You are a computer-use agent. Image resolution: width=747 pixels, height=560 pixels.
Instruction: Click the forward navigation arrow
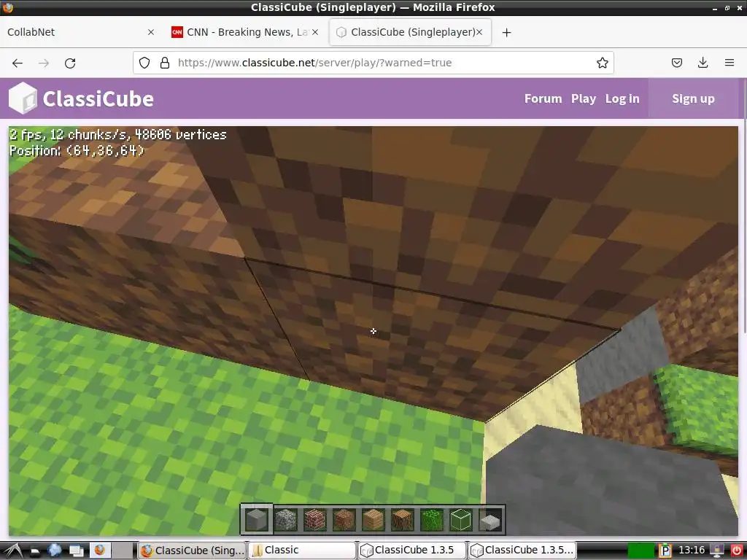pyautogui.click(x=44, y=63)
